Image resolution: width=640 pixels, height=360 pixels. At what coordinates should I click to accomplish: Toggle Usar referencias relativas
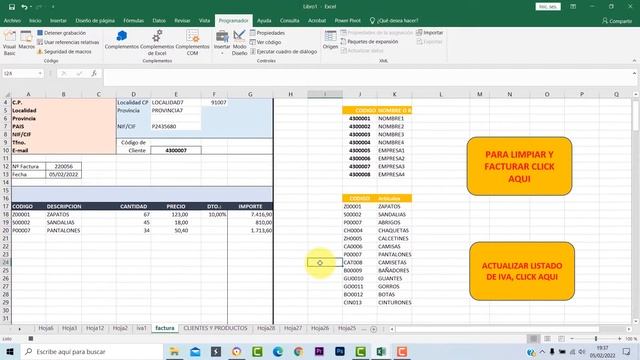tap(68, 42)
